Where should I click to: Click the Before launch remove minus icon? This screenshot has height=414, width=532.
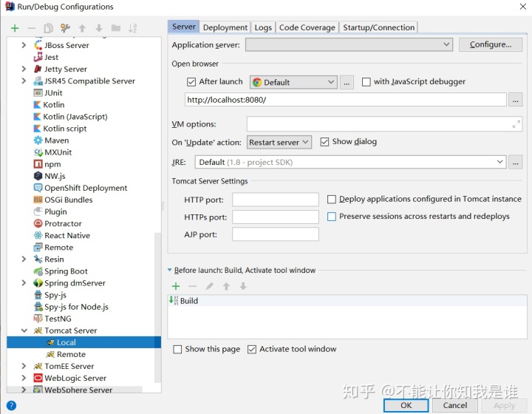(x=192, y=286)
